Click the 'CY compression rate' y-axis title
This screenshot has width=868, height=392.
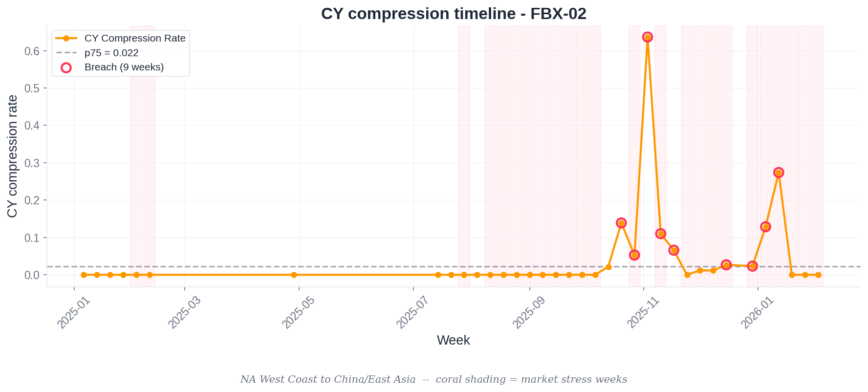(12, 156)
